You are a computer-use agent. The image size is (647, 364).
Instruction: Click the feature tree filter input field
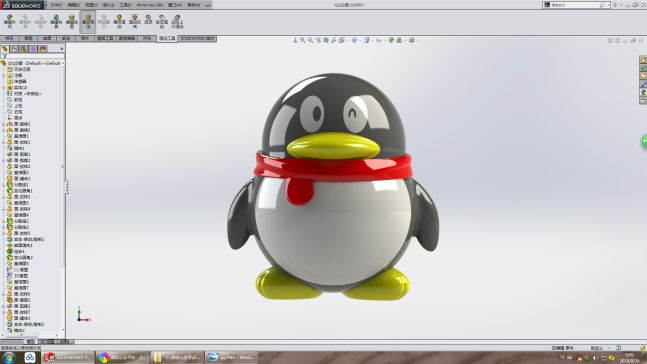click(33, 56)
